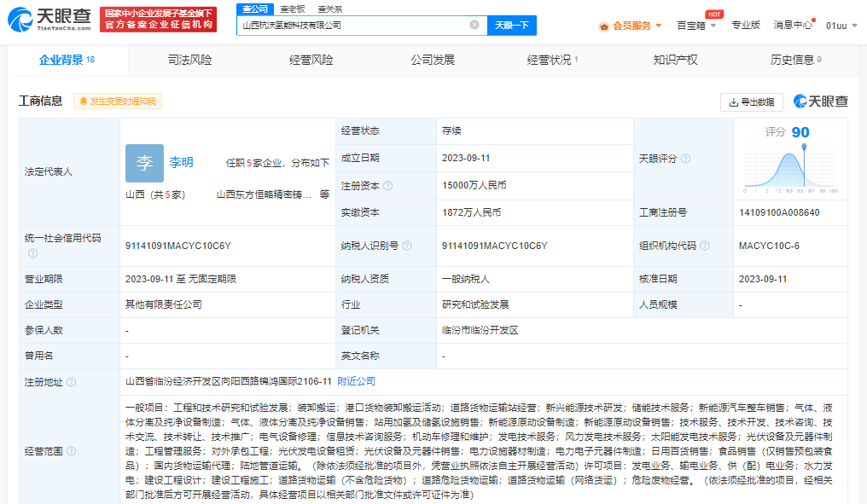Image resolution: width=867 pixels, height=504 pixels.
Task: Click help icon beside 天眼评分
Action: tap(686, 159)
